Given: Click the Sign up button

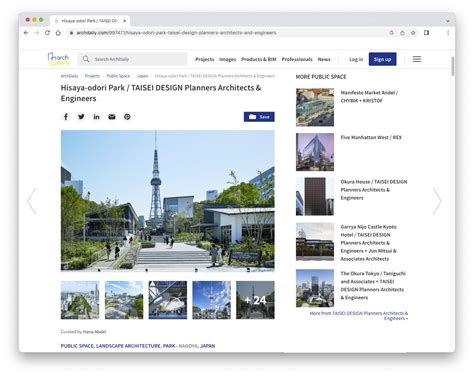Looking at the screenshot, I should (x=382, y=59).
